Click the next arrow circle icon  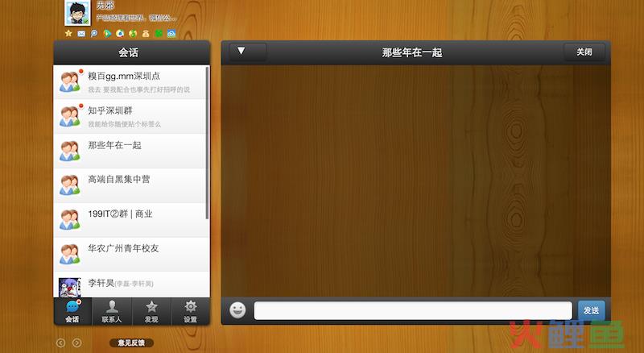(x=76, y=343)
